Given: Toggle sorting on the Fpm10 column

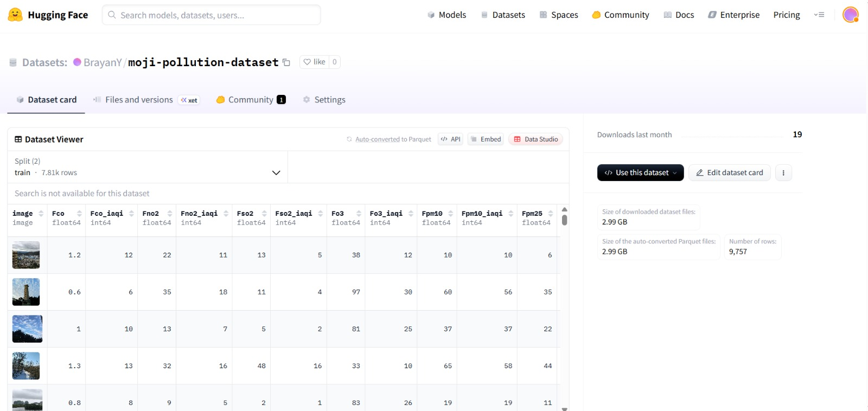Looking at the screenshot, I should (450, 214).
